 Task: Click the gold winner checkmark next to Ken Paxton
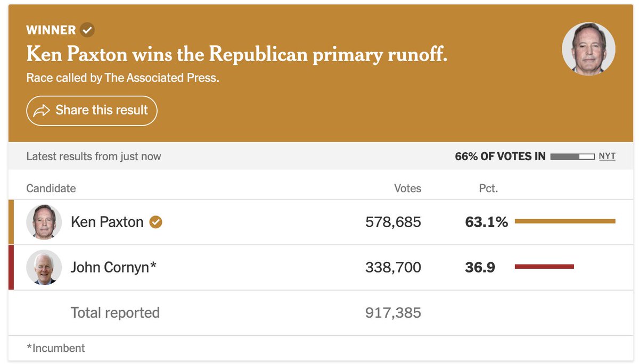pyautogui.click(x=155, y=222)
